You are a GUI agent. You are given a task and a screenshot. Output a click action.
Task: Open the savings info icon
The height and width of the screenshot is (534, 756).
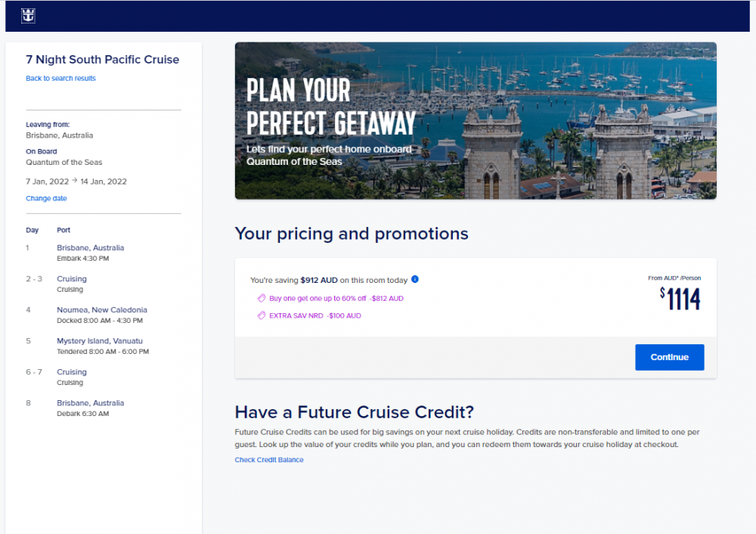414,279
